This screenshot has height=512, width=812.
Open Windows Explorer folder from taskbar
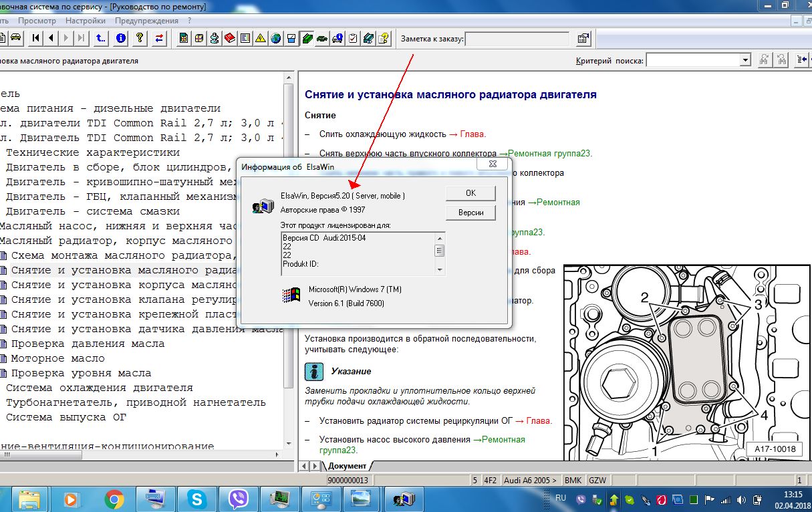click(x=29, y=499)
